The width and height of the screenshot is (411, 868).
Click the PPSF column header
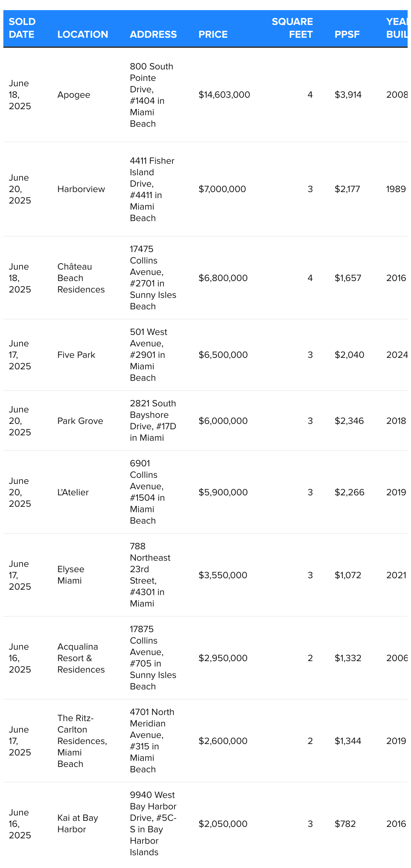tap(347, 34)
